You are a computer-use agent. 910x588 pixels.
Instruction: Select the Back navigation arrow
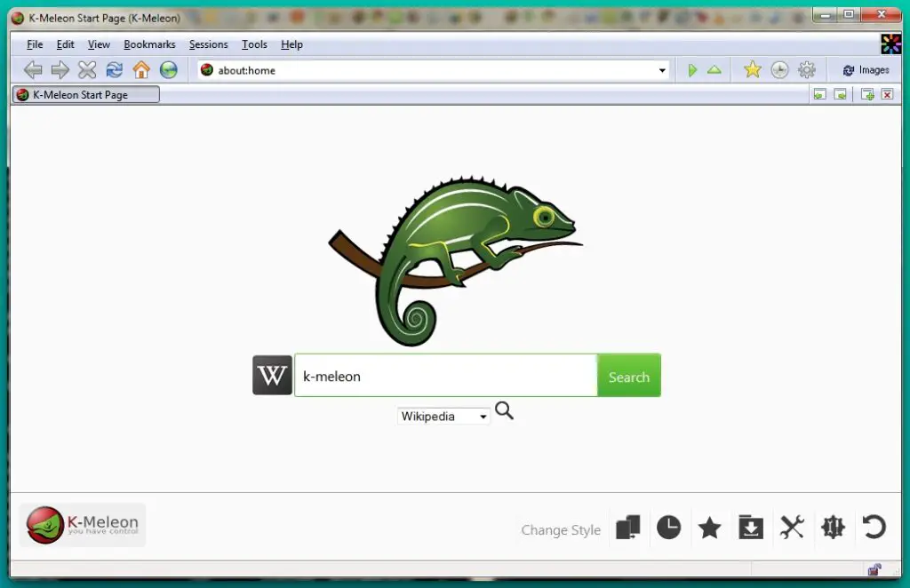[33, 69]
